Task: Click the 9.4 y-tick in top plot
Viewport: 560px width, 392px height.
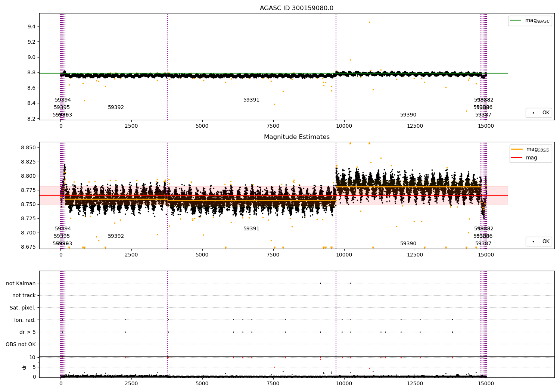Action: tap(31, 27)
